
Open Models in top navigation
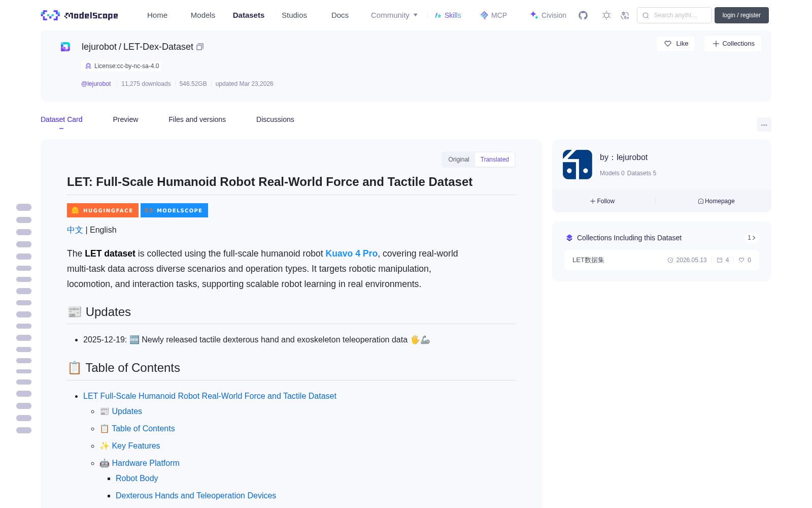click(203, 15)
